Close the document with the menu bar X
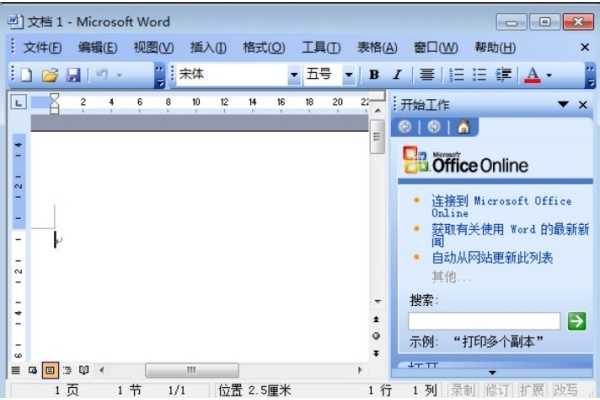Screen dimensions: 600x400 [584, 47]
